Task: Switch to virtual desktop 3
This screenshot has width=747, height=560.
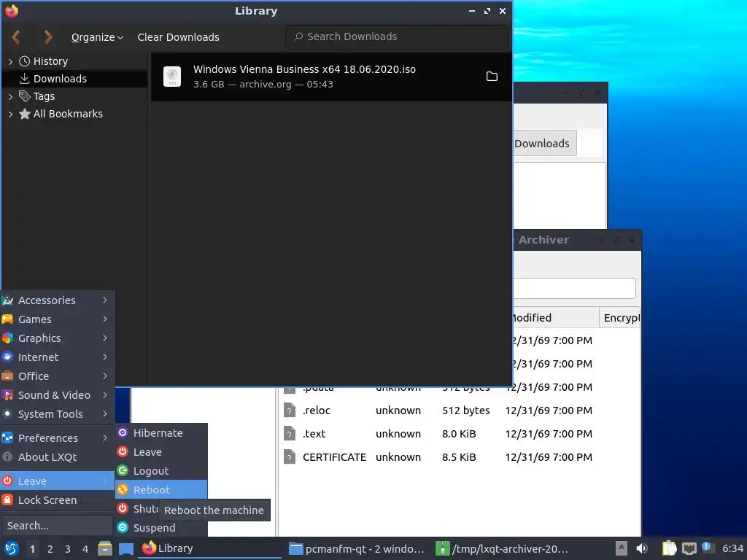Action: (x=68, y=549)
